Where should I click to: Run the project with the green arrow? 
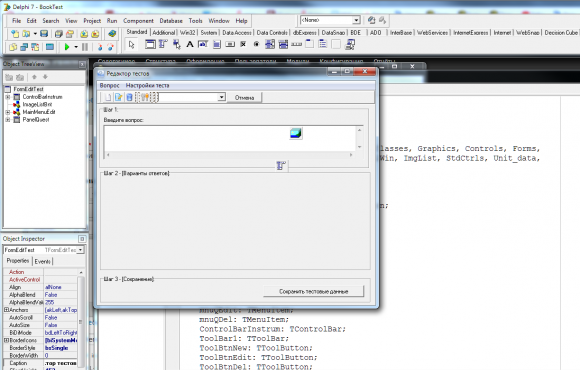pyautogui.click(x=67, y=47)
